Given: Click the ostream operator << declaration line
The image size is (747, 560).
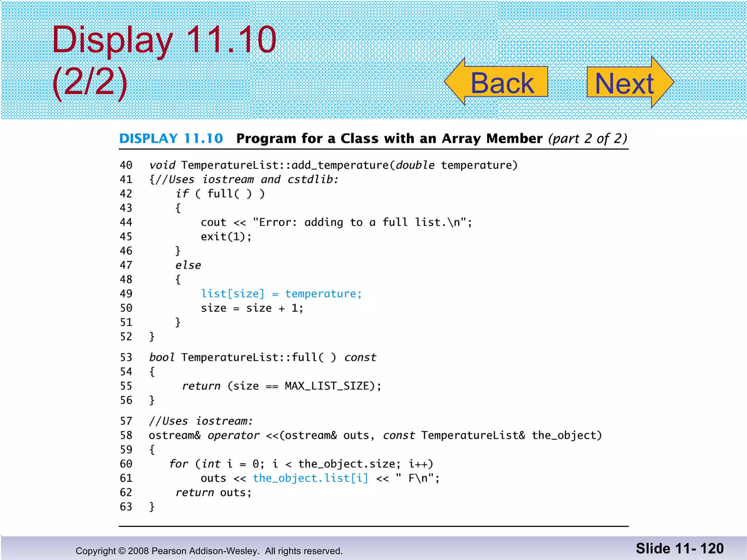Looking at the screenshot, I should pos(375,435).
